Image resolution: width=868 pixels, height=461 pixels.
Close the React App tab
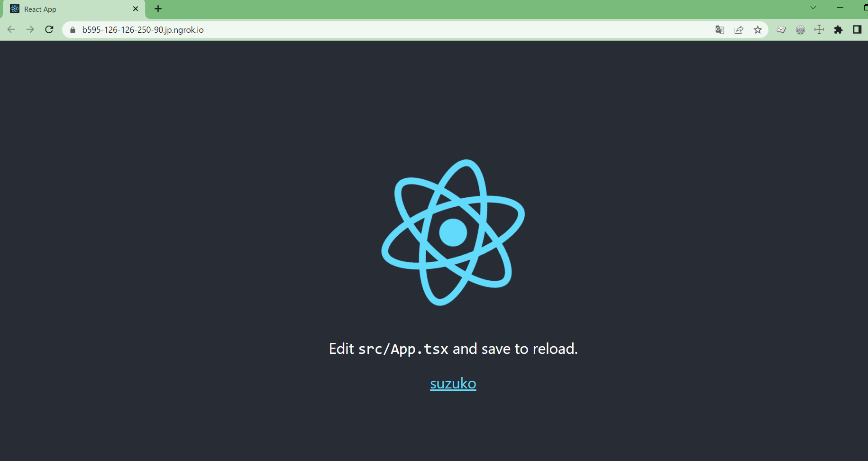pos(136,9)
